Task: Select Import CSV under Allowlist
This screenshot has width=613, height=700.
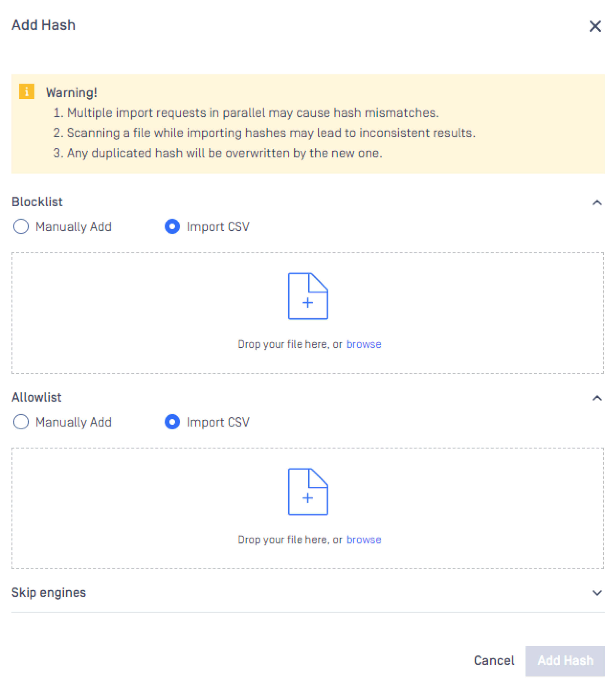Action: tap(172, 422)
